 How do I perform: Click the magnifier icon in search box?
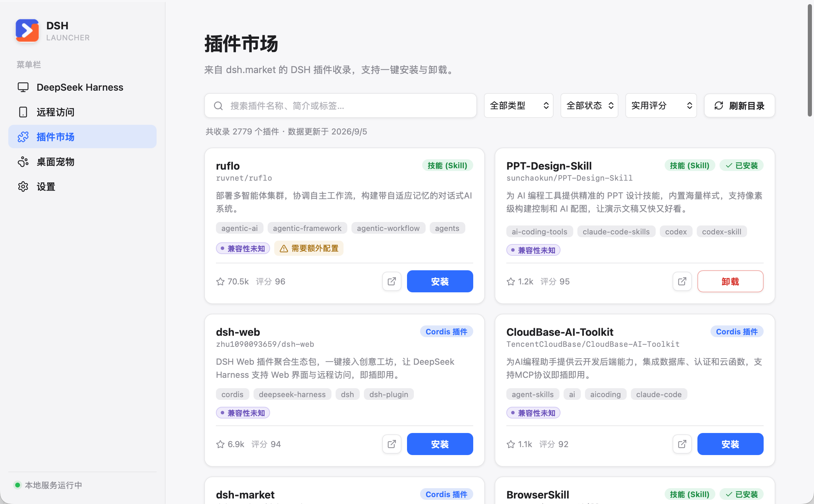coord(218,105)
